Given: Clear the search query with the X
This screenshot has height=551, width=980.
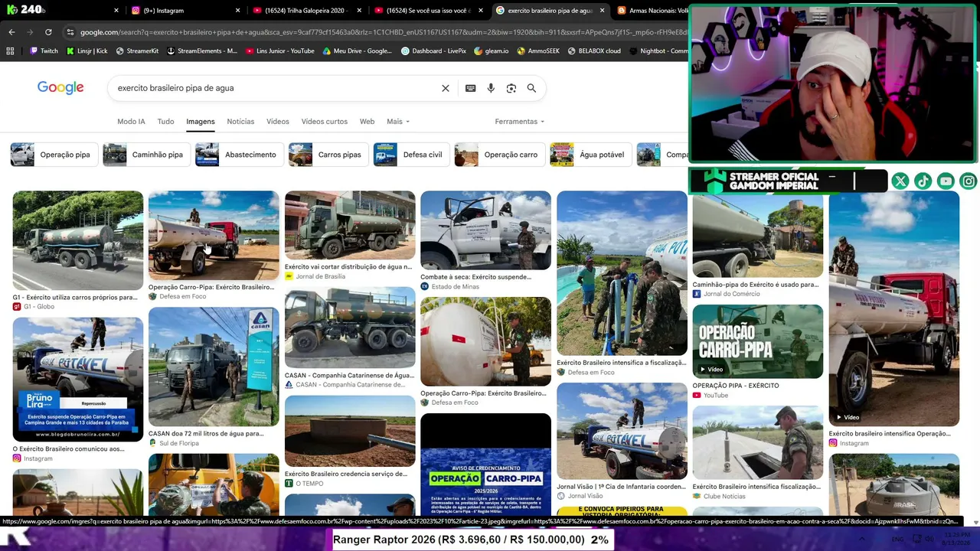Looking at the screenshot, I should coord(446,88).
